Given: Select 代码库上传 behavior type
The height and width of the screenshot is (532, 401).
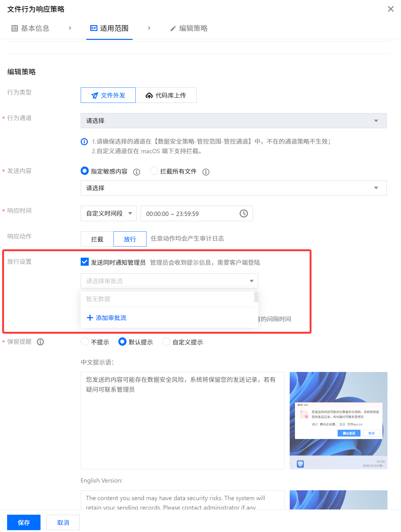Looking at the screenshot, I should (x=166, y=95).
